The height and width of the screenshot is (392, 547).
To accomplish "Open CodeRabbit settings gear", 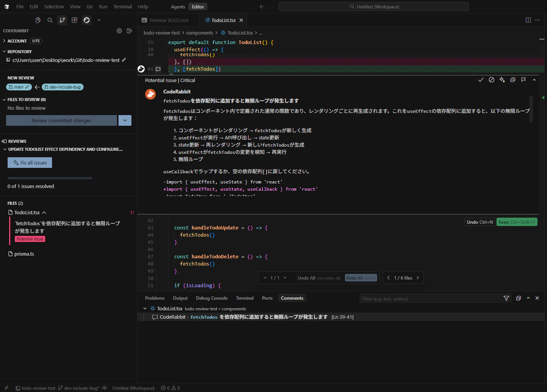I will pyautogui.click(x=119, y=31).
